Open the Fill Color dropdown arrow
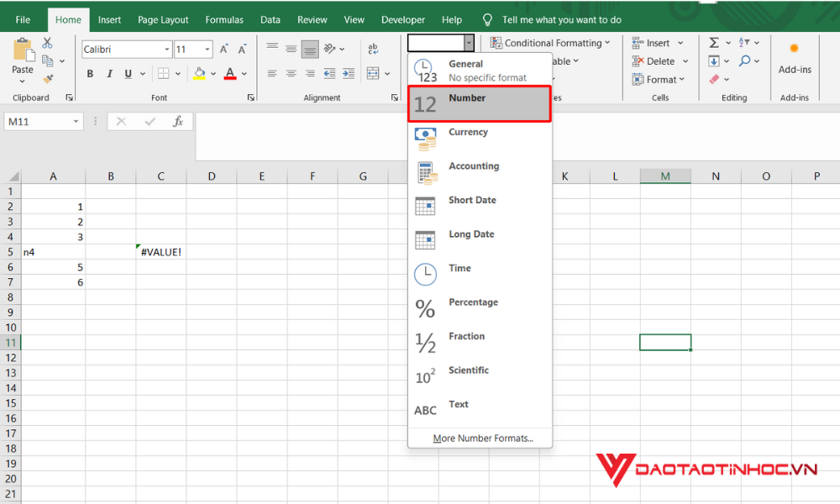Viewport: 840px width, 504px height. [212, 74]
